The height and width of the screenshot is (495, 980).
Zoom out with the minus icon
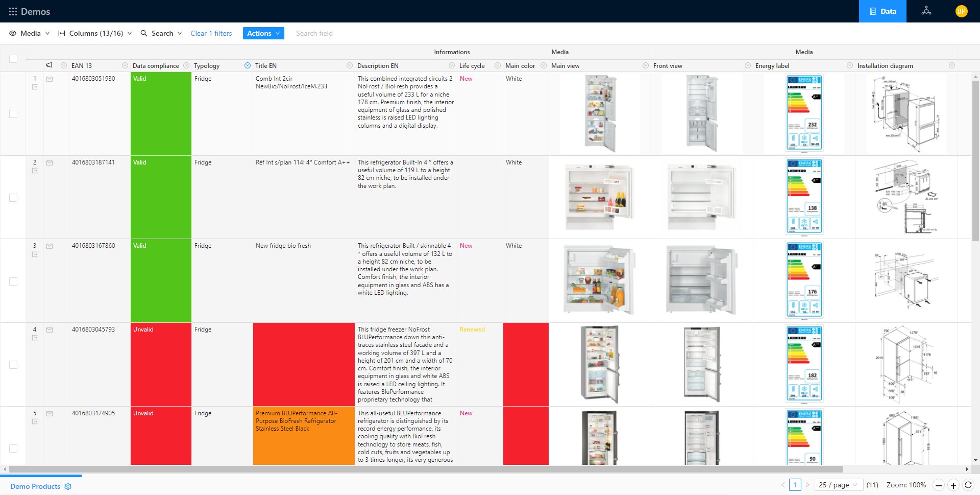938,485
